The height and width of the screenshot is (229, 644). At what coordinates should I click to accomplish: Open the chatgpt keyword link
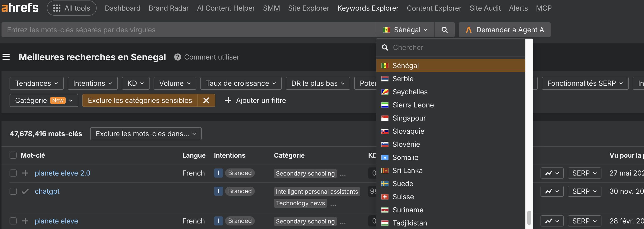click(x=47, y=191)
